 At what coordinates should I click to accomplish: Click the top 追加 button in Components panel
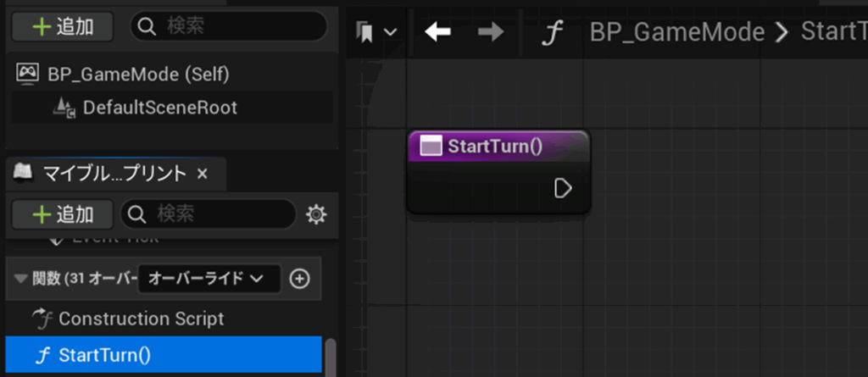coord(62,26)
